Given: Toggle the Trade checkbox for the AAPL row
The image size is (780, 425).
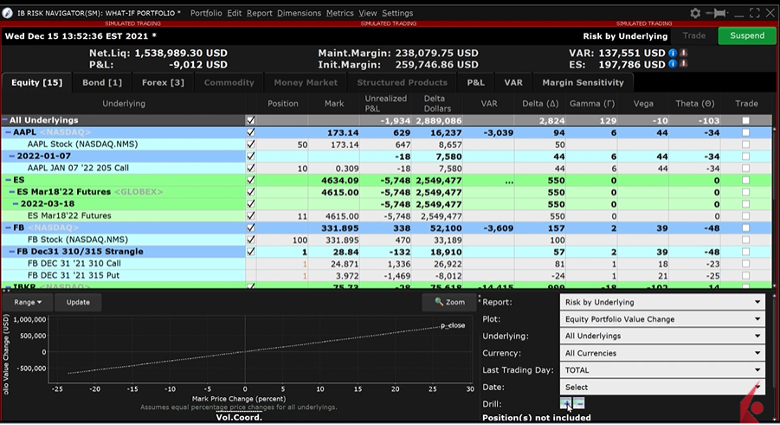Looking at the screenshot, I should click(x=745, y=132).
